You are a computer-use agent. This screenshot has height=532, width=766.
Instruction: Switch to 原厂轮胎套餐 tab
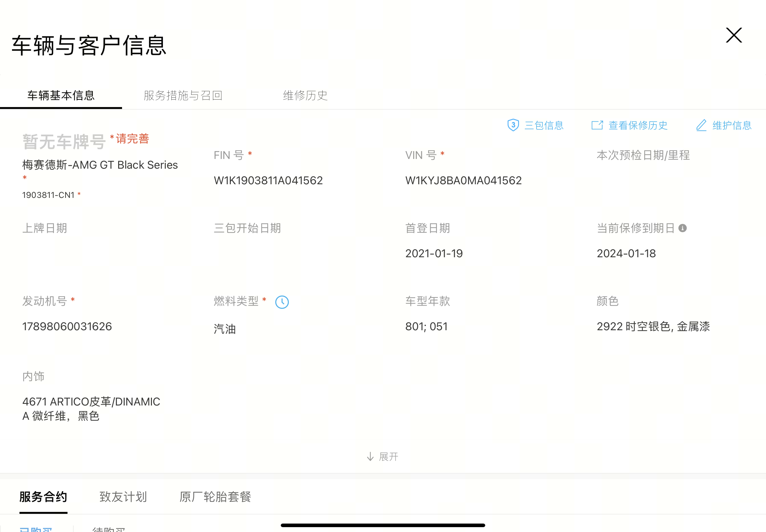[215, 497]
